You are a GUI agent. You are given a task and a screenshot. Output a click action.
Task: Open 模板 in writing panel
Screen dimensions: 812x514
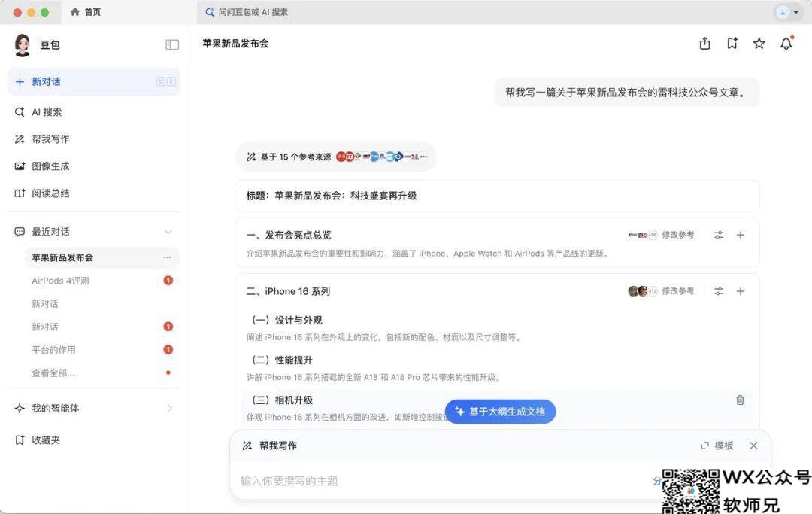click(717, 446)
